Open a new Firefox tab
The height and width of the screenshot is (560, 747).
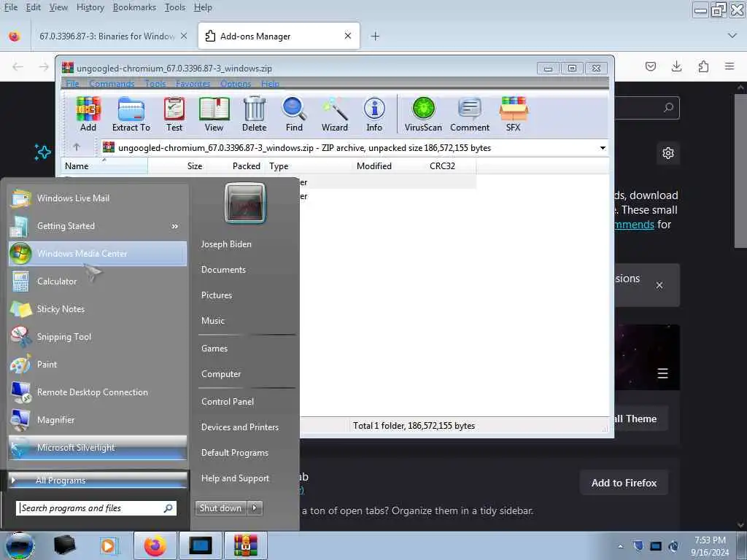pos(375,36)
